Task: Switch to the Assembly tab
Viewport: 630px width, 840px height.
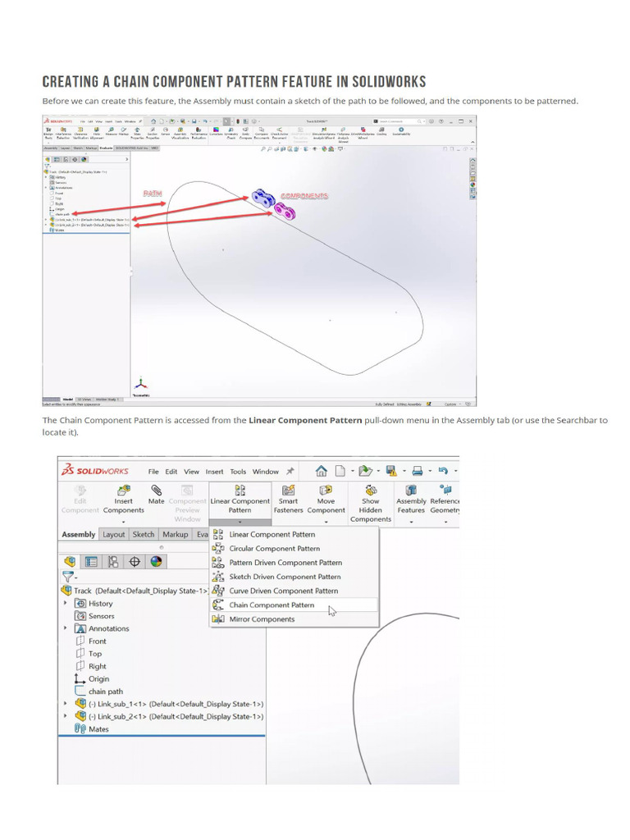Action: [78, 534]
